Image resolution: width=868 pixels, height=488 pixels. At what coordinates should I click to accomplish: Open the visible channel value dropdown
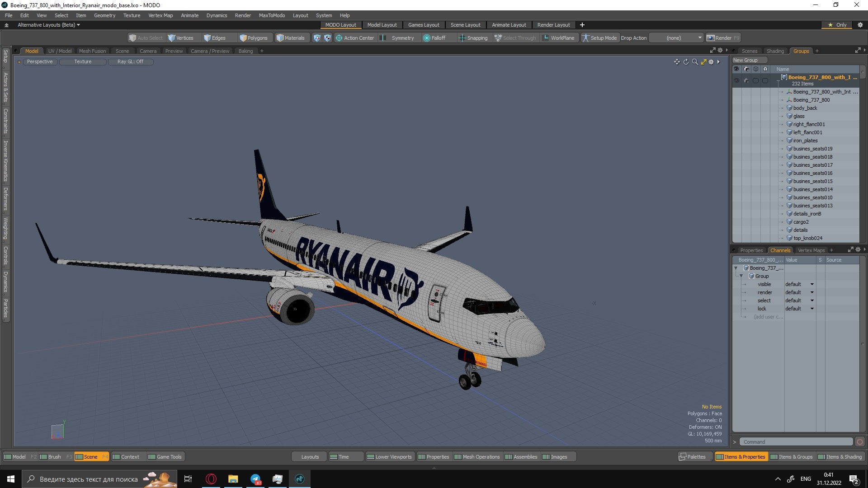pyautogui.click(x=799, y=284)
